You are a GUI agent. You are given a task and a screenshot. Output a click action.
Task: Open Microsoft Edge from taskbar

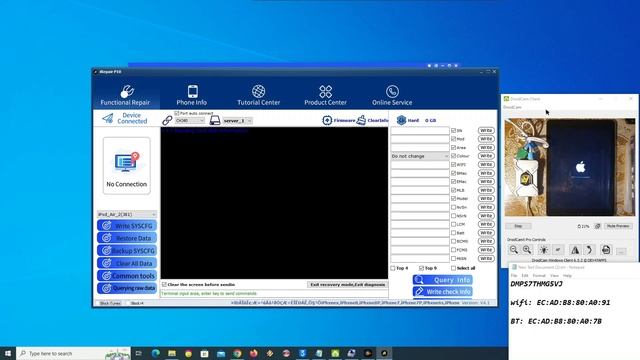156,353
